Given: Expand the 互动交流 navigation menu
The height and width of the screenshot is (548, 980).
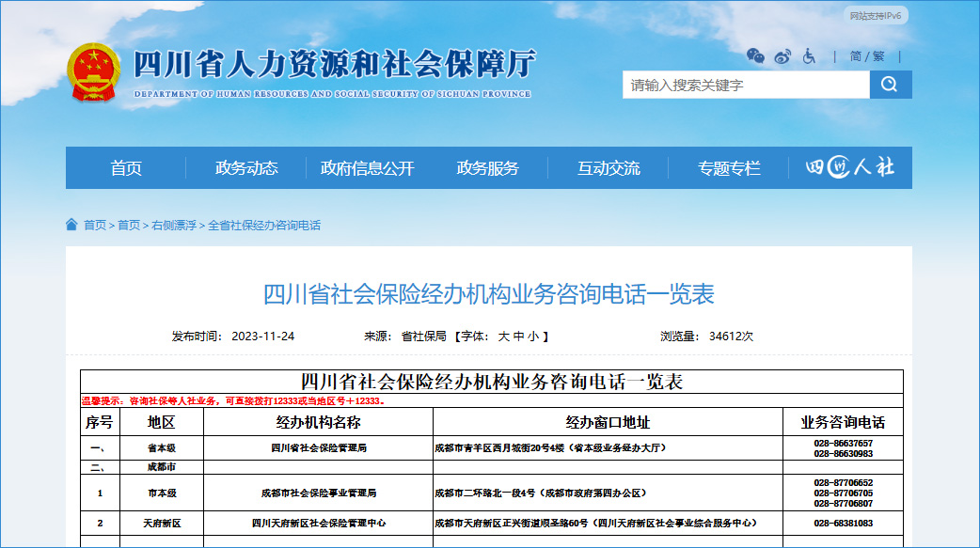Looking at the screenshot, I should coord(609,168).
